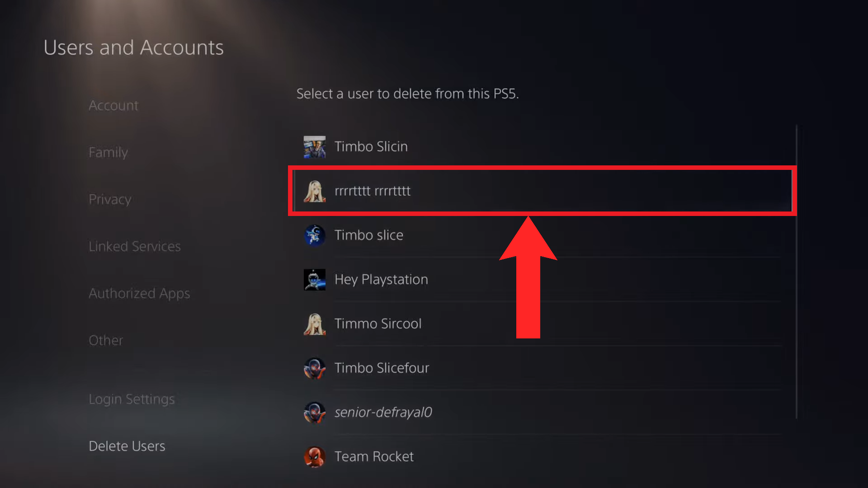Screen dimensions: 868x488
Task: Click Hey Playstation's Astro Bot avatar
Action: tap(314, 280)
